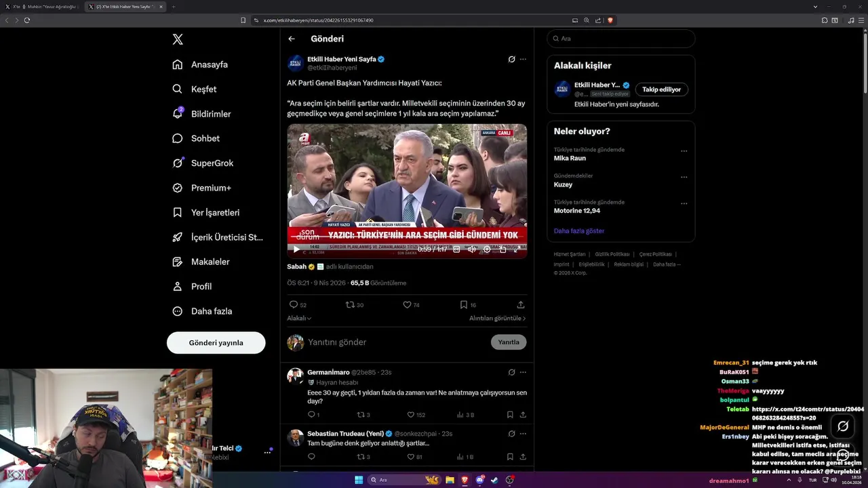This screenshot has width=868, height=488.
Task: Click Grok icon on Germanimaro reply
Action: (511, 372)
